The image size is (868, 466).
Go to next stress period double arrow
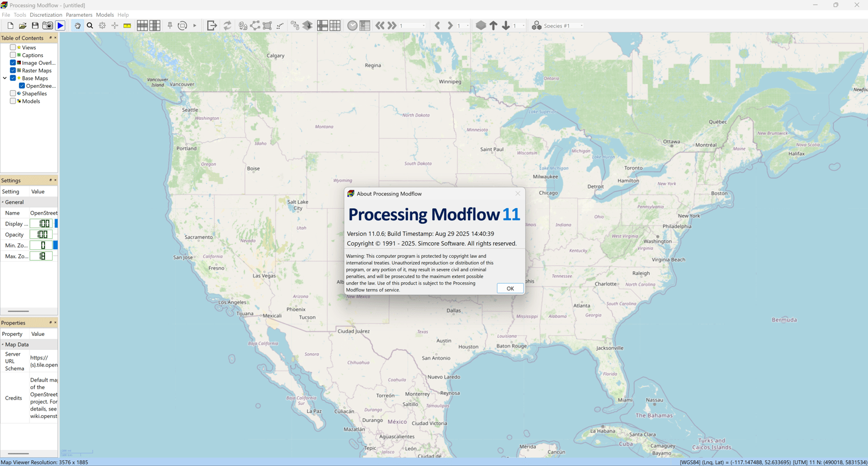click(392, 25)
